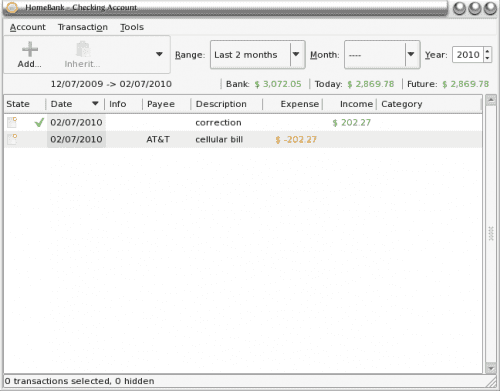The height and width of the screenshot is (391, 500).
Task: Open the toolbar overflow arrow
Action: (x=159, y=54)
